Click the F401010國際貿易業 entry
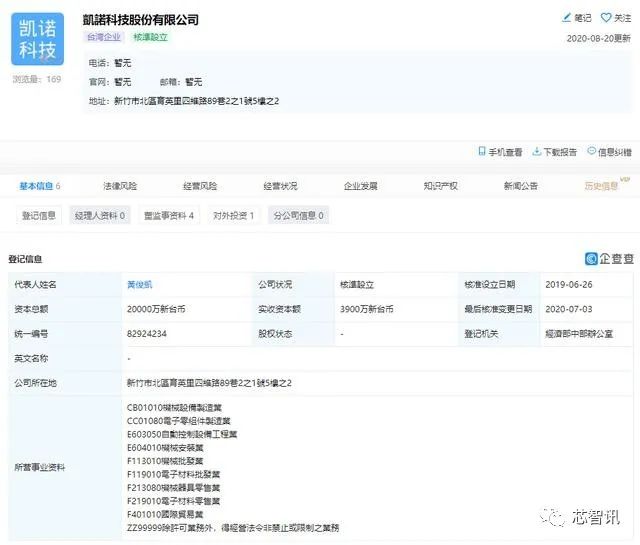 coord(165,514)
